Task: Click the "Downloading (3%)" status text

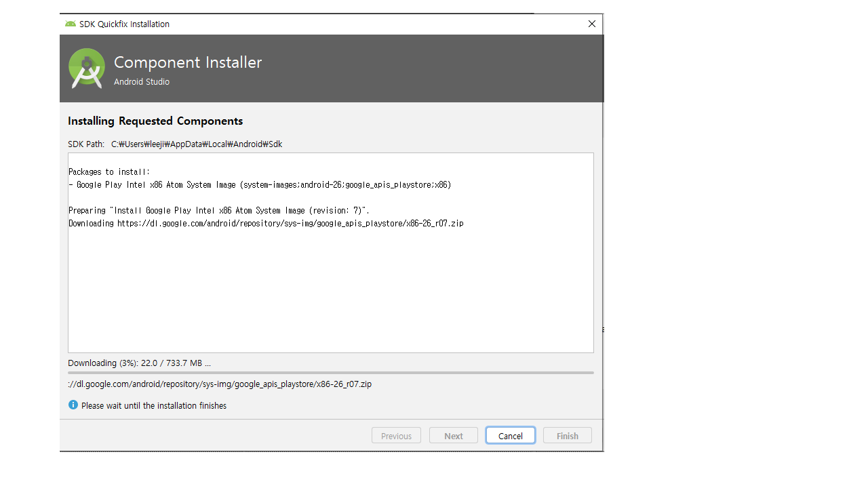Action: click(139, 363)
